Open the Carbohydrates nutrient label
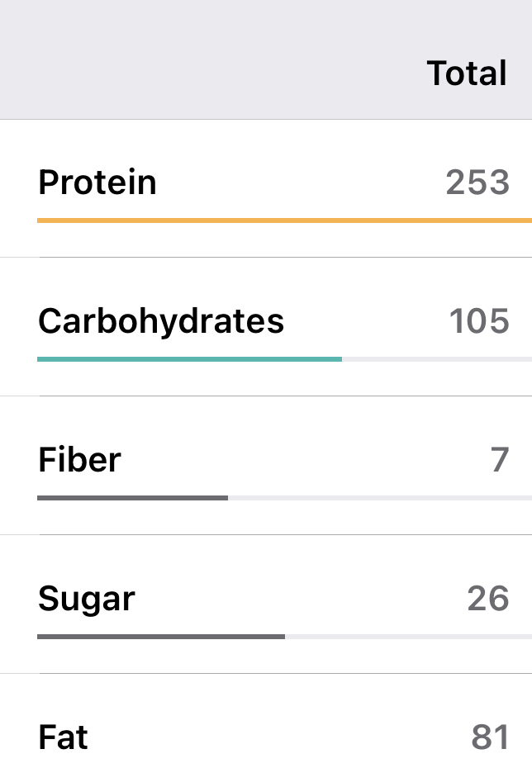The height and width of the screenshot is (768, 532). pyautogui.click(x=161, y=321)
